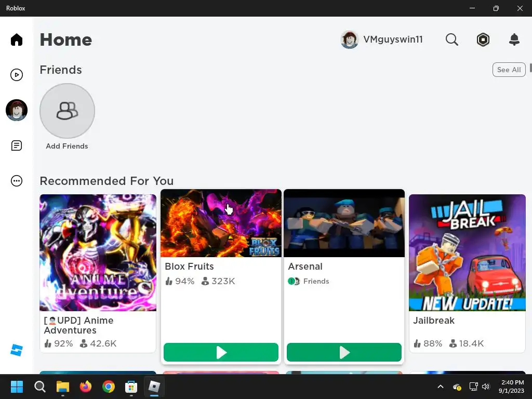Launch Google Chrome from taskbar
This screenshot has height=399, width=532.
pos(109,387)
